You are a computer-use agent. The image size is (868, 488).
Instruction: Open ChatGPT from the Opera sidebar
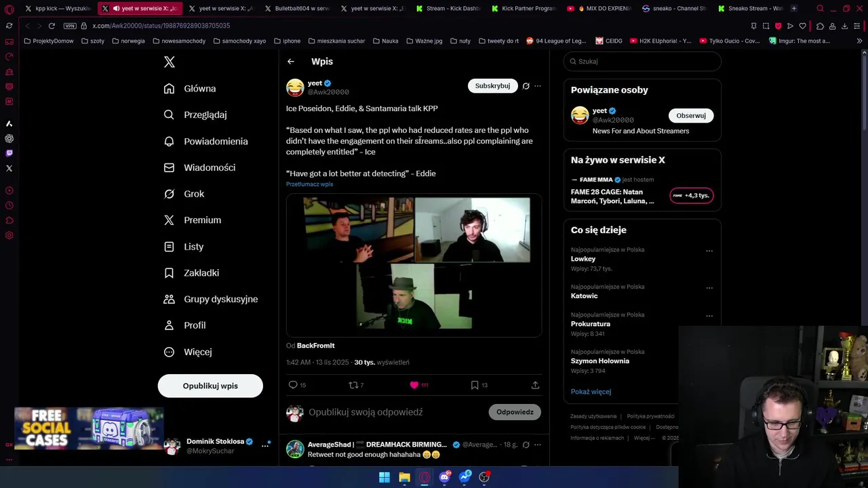tap(9, 138)
